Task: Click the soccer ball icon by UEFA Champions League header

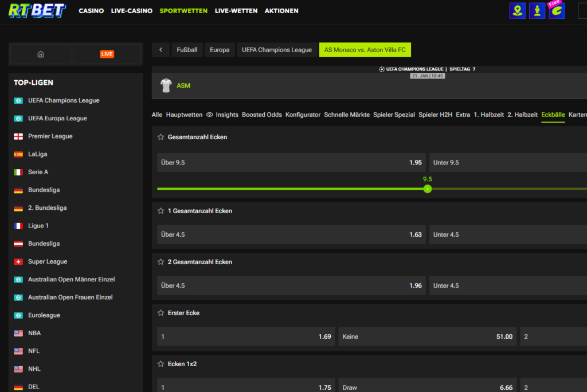Action: pyautogui.click(x=381, y=69)
